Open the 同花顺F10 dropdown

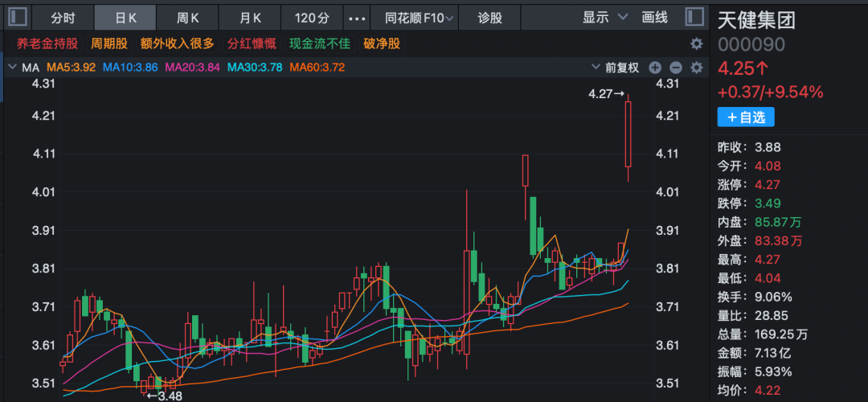[419, 17]
